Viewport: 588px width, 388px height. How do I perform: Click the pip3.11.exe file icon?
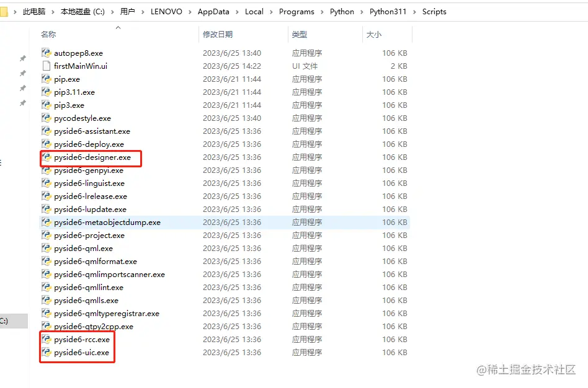point(46,92)
